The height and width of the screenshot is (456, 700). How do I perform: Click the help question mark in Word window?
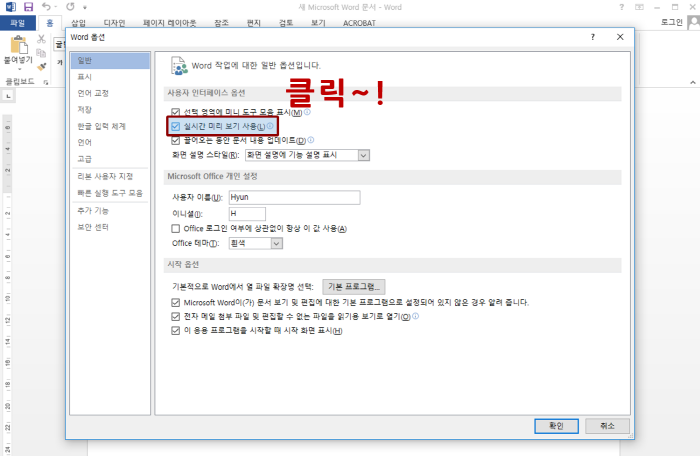coord(621,7)
